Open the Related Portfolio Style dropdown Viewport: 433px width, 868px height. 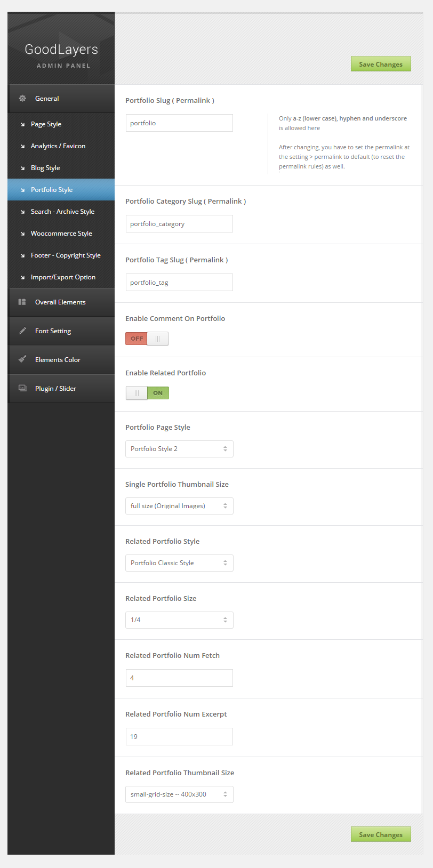pyautogui.click(x=179, y=563)
